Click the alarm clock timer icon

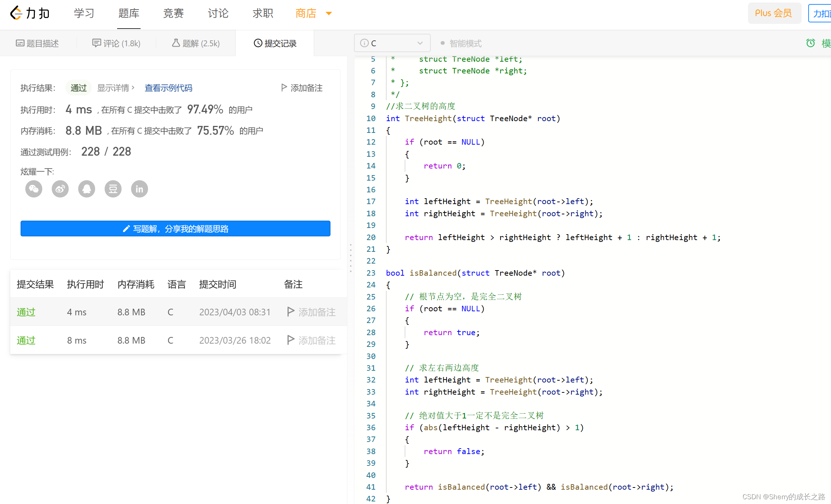pyautogui.click(x=810, y=43)
